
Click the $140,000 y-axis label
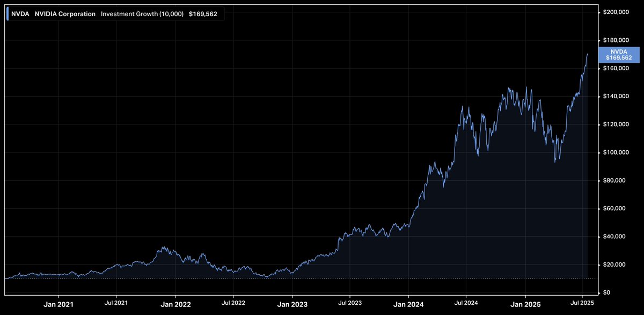[616, 97]
